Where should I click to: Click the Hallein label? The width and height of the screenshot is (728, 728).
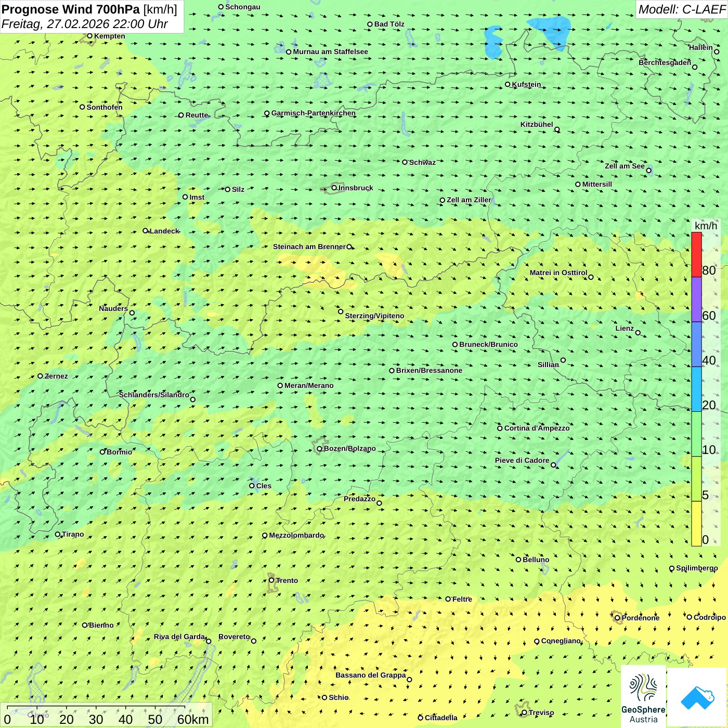[x=701, y=47]
